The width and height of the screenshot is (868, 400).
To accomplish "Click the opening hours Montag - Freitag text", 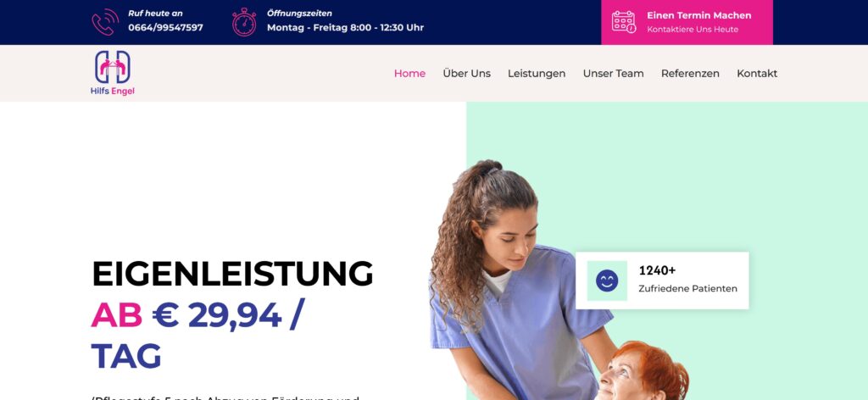I will pyautogui.click(x=346, y=28).
